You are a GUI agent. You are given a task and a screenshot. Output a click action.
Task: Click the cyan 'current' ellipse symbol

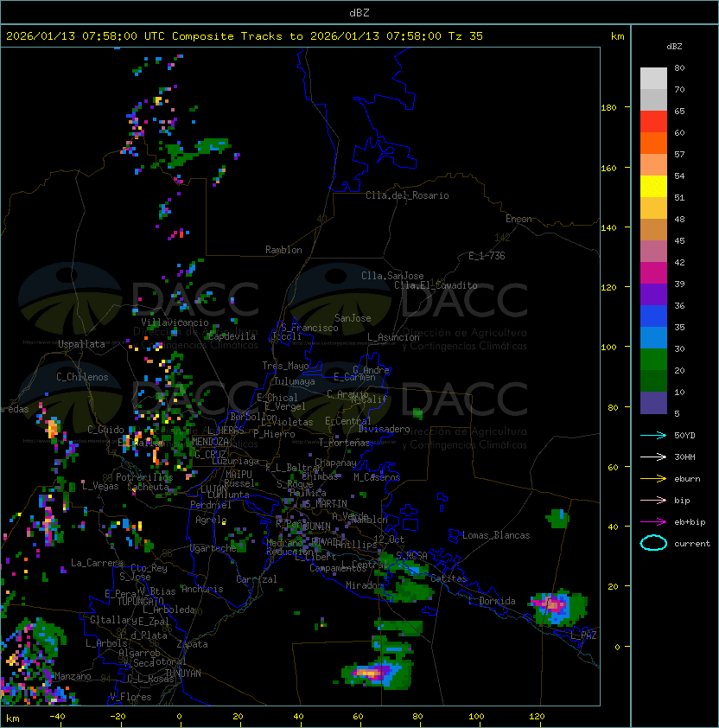[653, 543]
